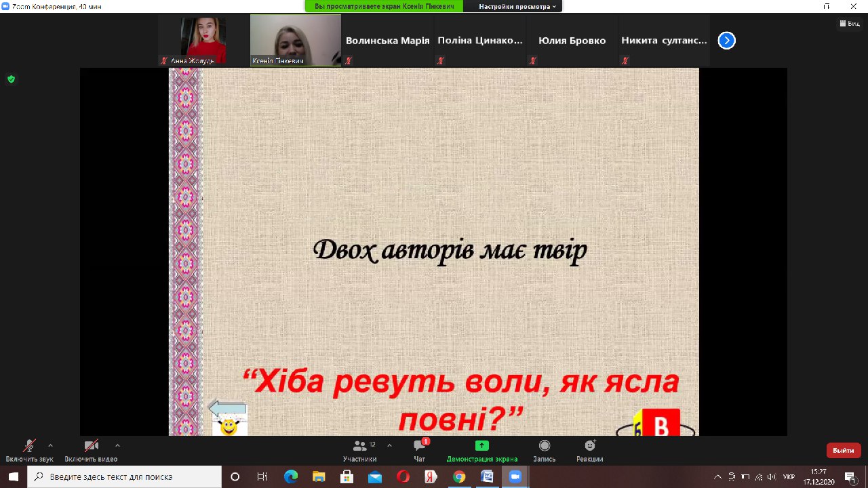The height and width of the screenshot is (488, 868).
Task: Click the Participants icon
Action: point(359,446)
